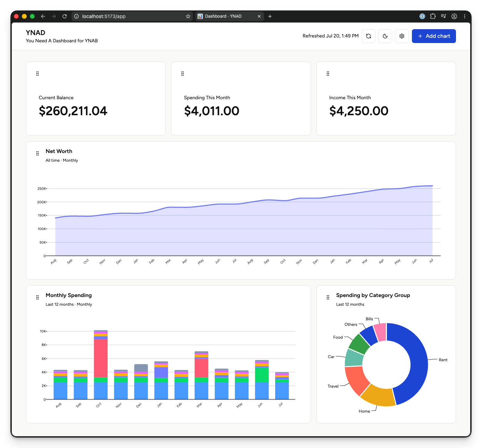
Task: Click the 'Refreshed Jul 20, 1:49 PM' text
Action: pos(330,36)
